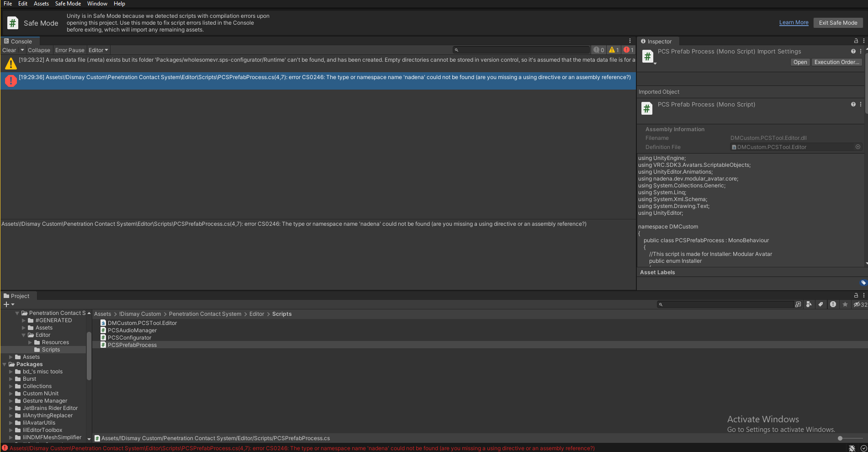
Task: Open help for Import Settings header
Action: [x=853, y=51]
